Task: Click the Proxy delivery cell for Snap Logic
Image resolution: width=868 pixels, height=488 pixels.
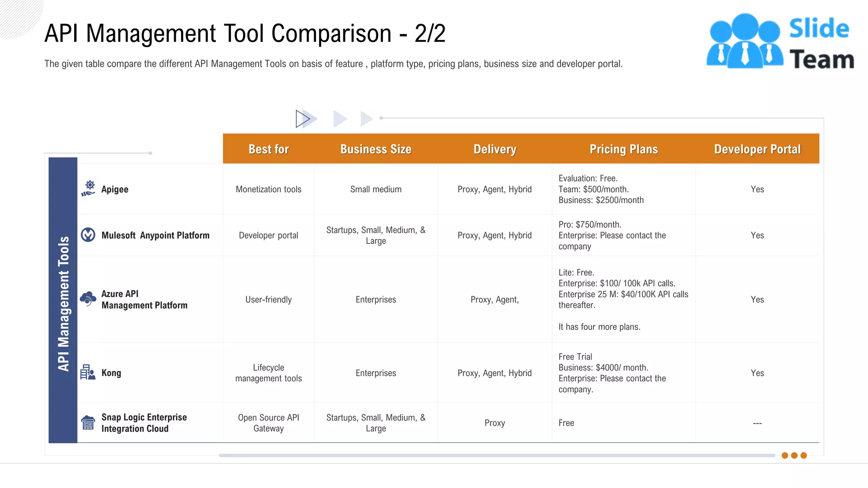Action: coord(495,423)
